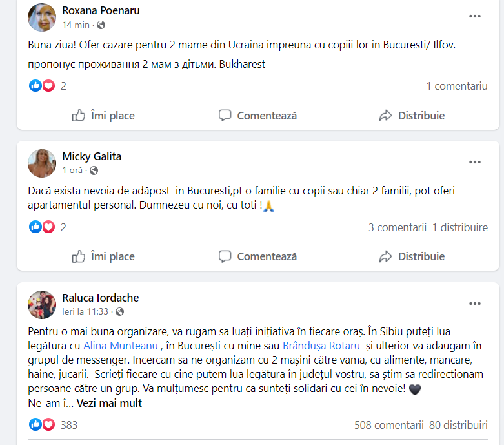Click the globe privacy icon under Roxana Poenaru
This screenshot has height=445, width=504.
[101, 25]
